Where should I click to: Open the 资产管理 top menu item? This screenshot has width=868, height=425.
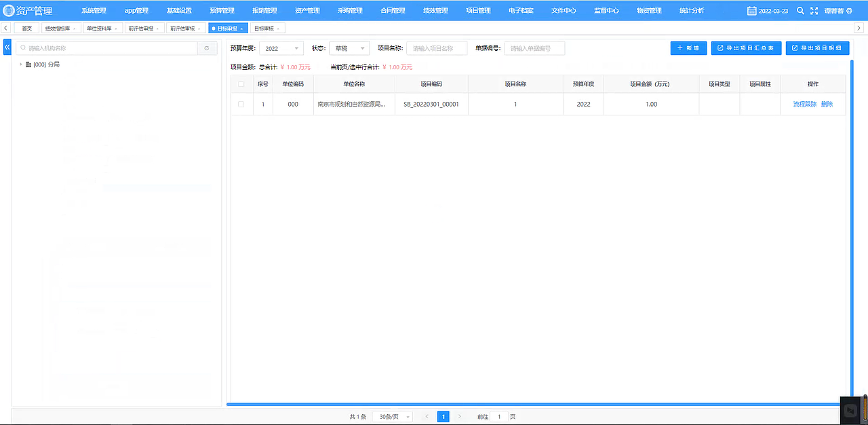pyautogui.click(x=307, y=11)
